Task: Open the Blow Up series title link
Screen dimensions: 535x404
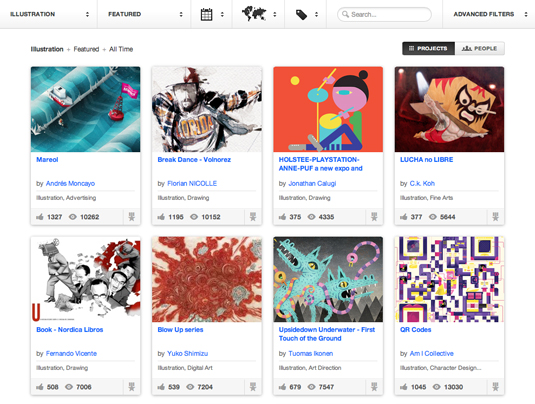Action: pyautogui.click(x=180, y=330)
